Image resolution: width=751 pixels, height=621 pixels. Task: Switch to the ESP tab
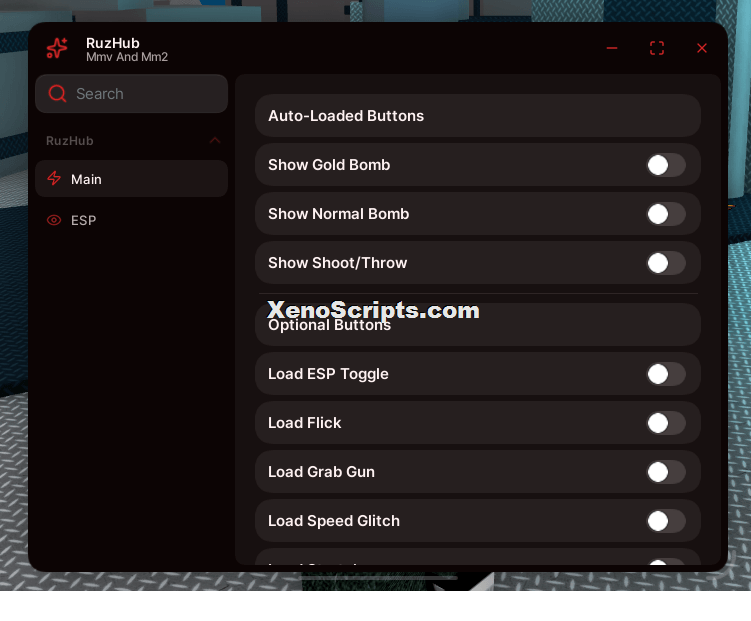[x=131, y=220]
